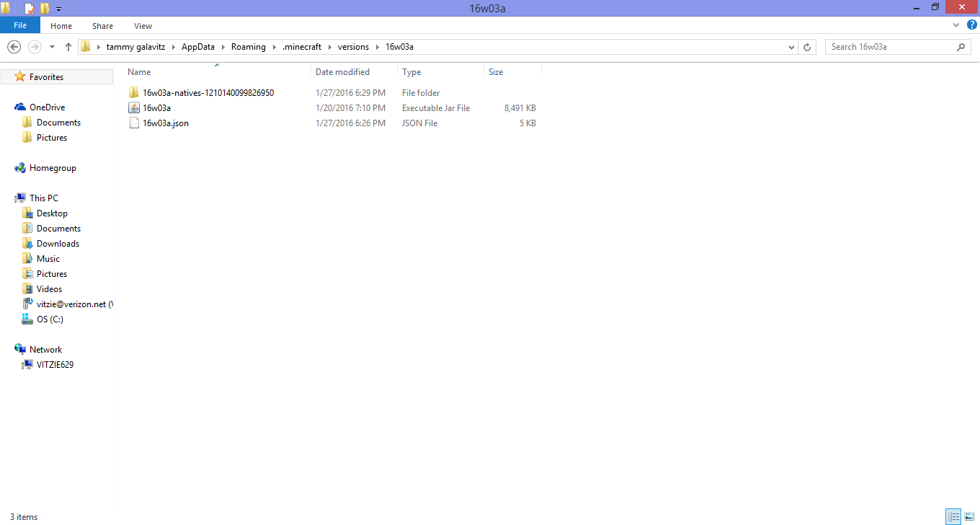This screenshot has width=980, height=525.
Task: Switch to Large icons view in the status bar
Action: coord(969,516)
